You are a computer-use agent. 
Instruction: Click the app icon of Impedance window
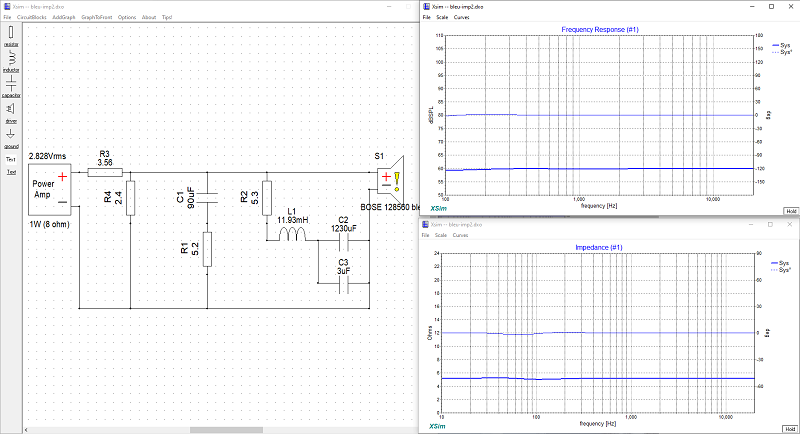(x=425, y=224)
